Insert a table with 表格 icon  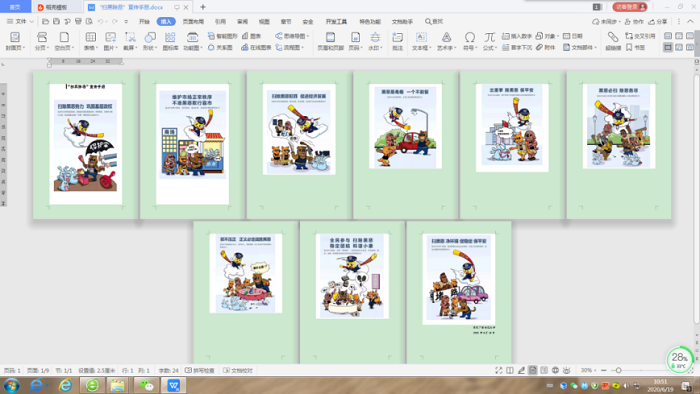tap(90, 40)
